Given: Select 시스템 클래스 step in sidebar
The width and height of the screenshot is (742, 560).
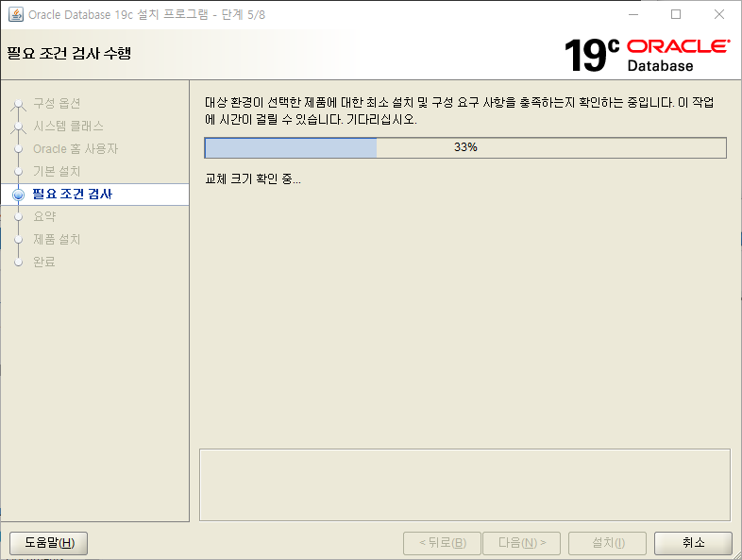Looking at the screenshot, I should pyautogui.click(x=68, y=126).
